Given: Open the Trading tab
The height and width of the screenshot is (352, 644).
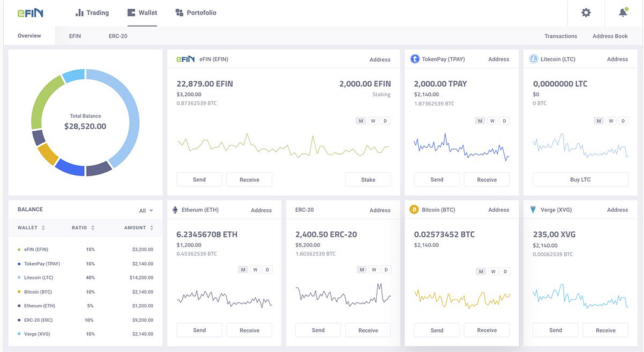Looking at the screenshot, I should (x=92, y=13).
